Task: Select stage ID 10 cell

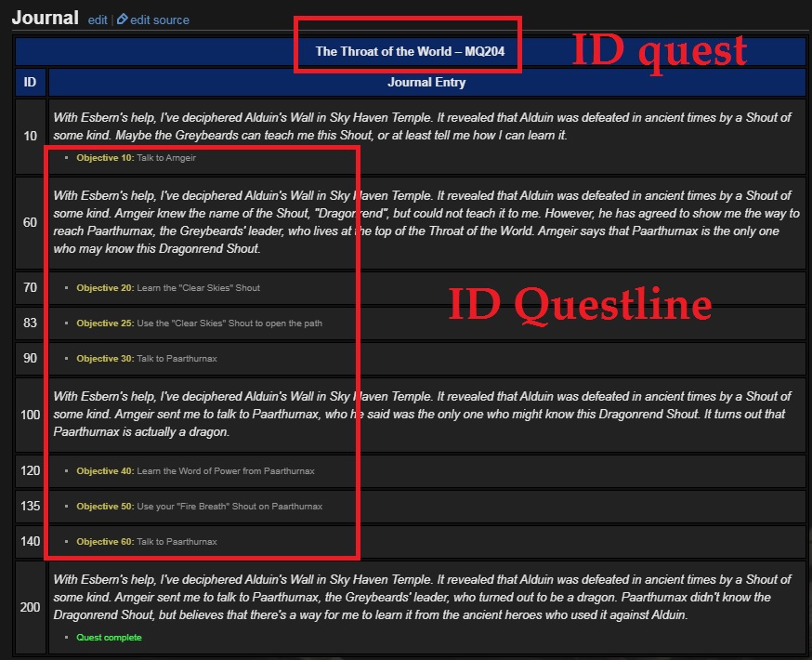Action: pos(30,137)
